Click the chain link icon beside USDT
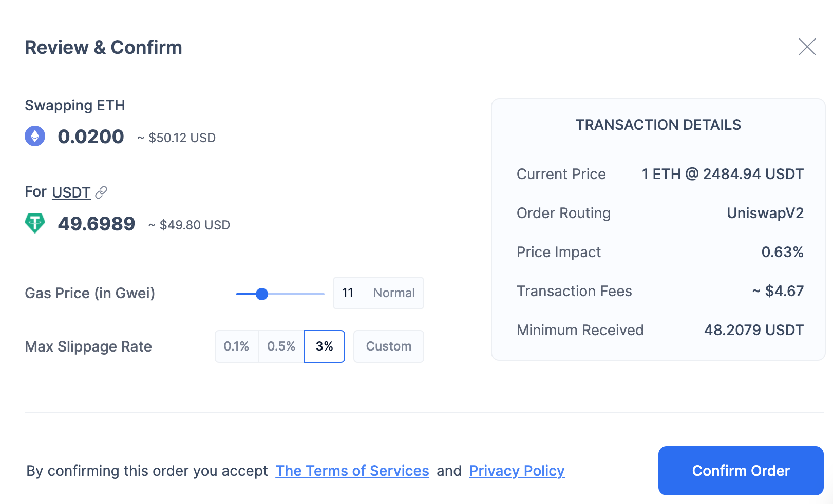The height and width of the screenshot is (504, 833). point(101,192)
